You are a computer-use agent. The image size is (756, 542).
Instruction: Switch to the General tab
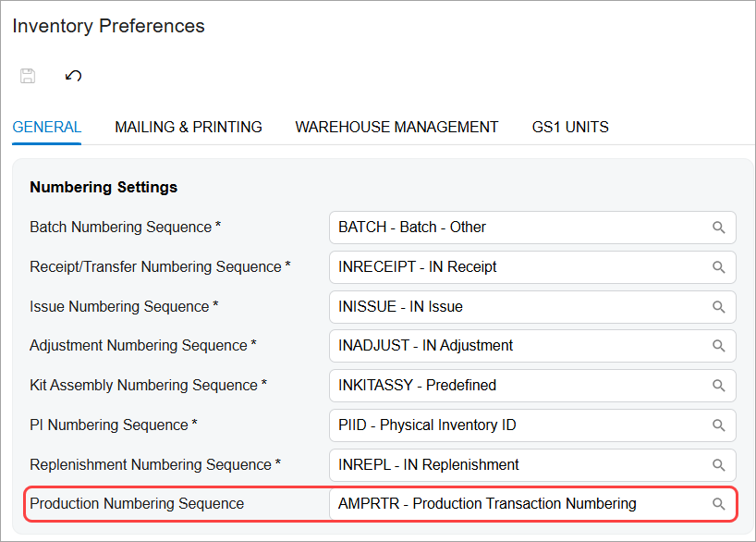47,128
